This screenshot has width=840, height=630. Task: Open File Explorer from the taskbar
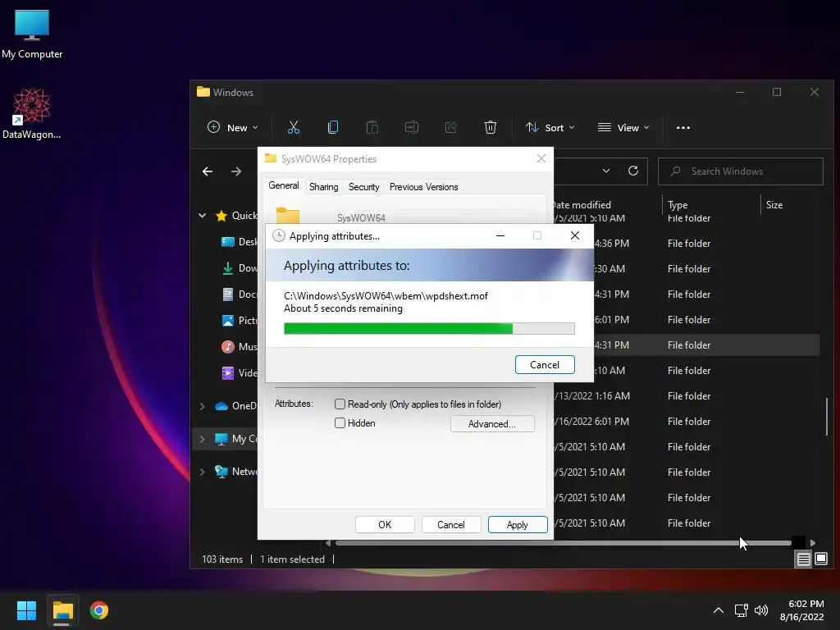[x=62, y=610]
